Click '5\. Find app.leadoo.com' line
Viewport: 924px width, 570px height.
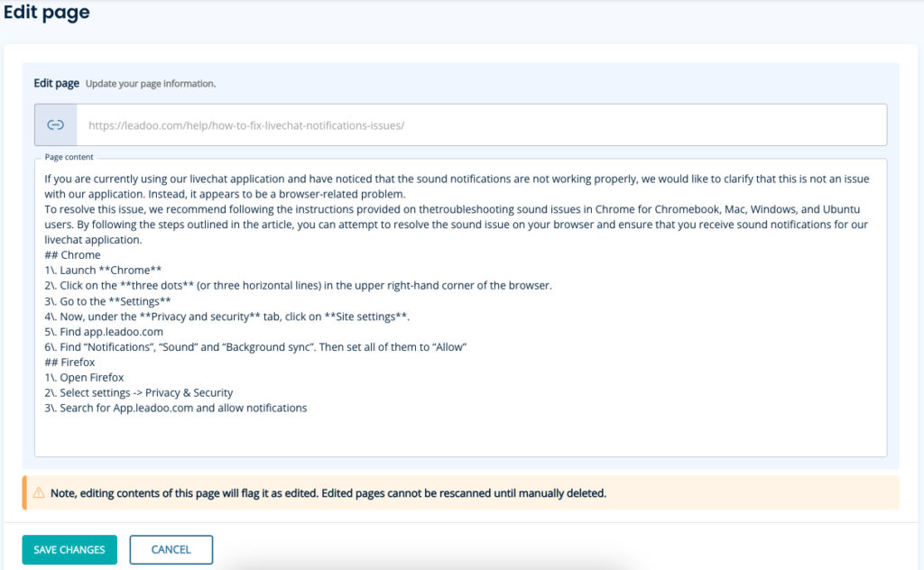pos(104,332)
